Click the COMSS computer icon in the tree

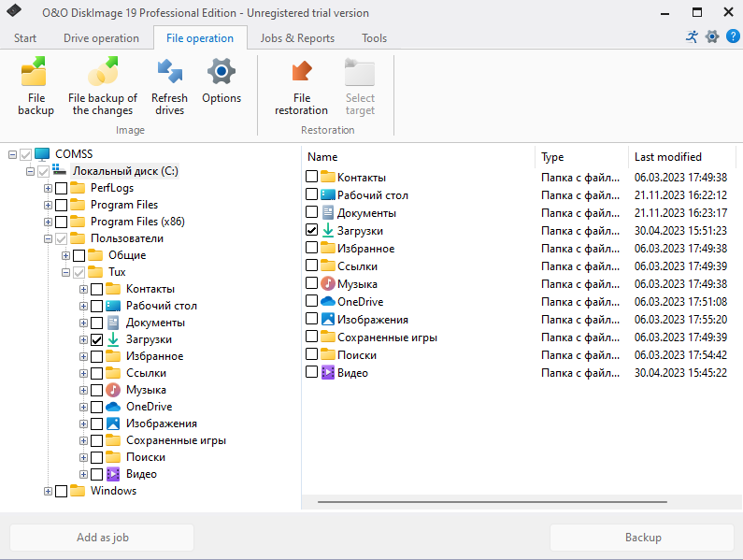42,154
